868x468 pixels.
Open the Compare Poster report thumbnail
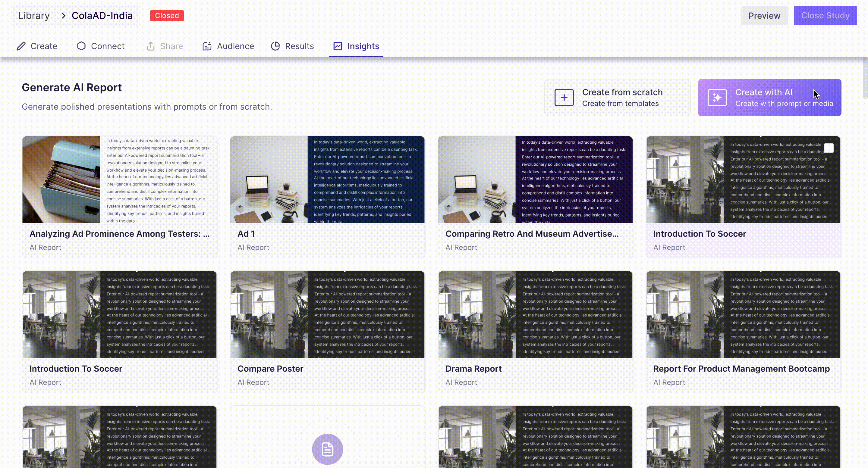(327, 314)
